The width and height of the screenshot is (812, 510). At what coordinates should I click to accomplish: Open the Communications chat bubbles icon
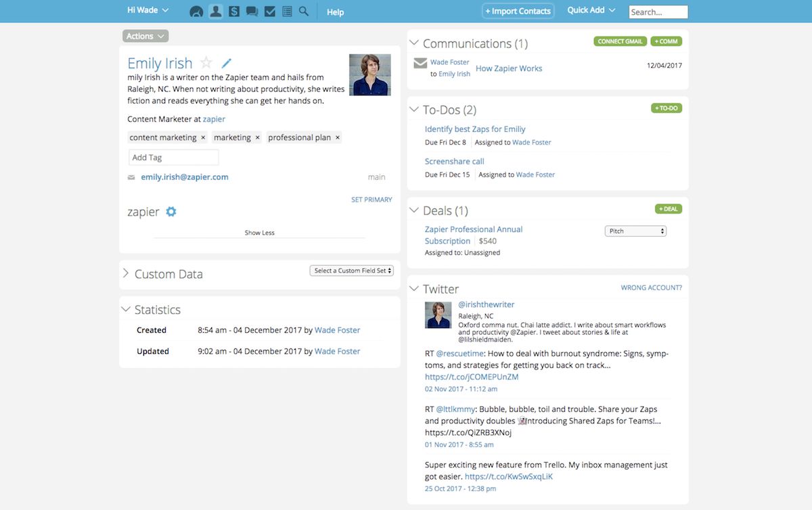click(252, 11)
